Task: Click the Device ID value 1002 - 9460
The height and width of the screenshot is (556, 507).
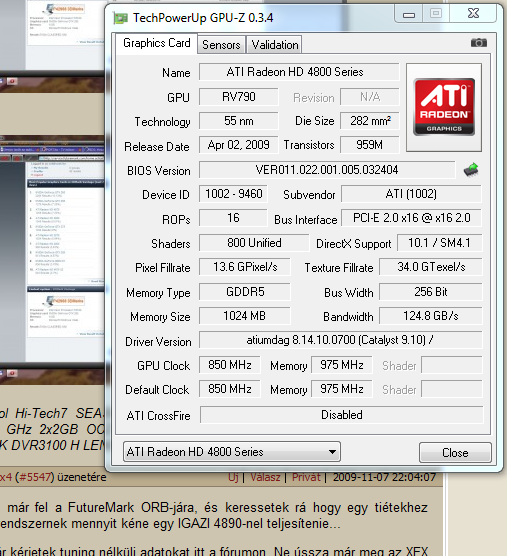Action: coord(233,194)
